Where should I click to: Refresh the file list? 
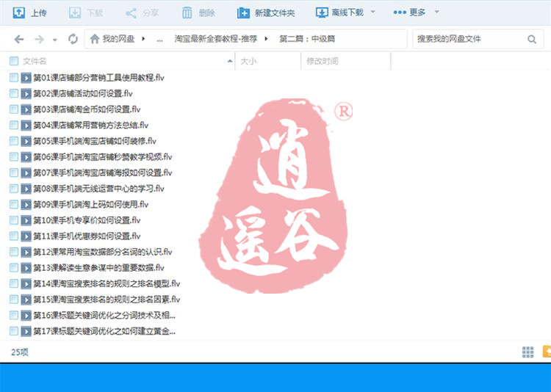click(73, 39)
